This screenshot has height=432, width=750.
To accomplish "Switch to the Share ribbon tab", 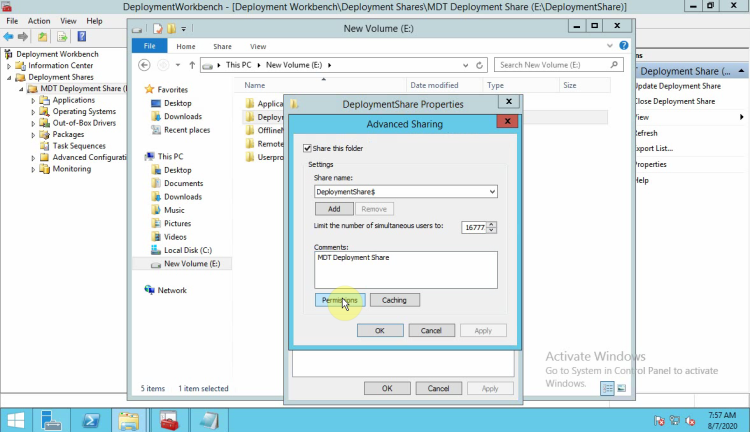I will pos(221,46).
